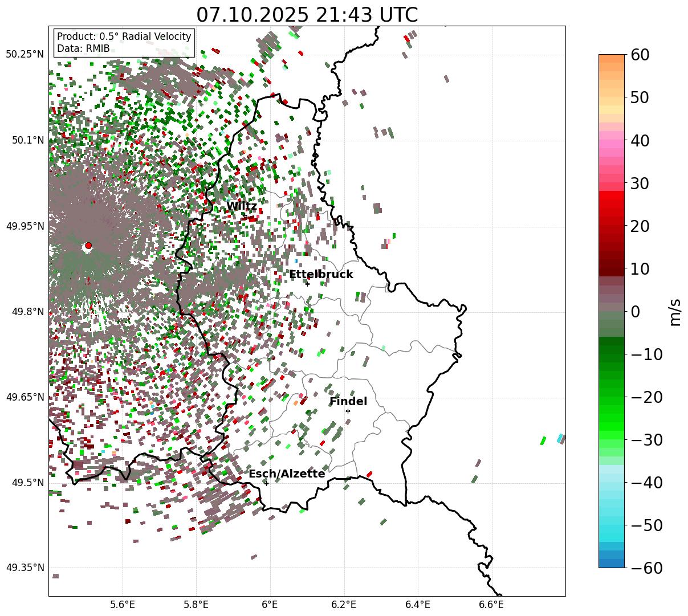Click the cyan velocity echo at far right edge
Screen dimensions: 688x616
pyautogui.click(x=560, y=438)
